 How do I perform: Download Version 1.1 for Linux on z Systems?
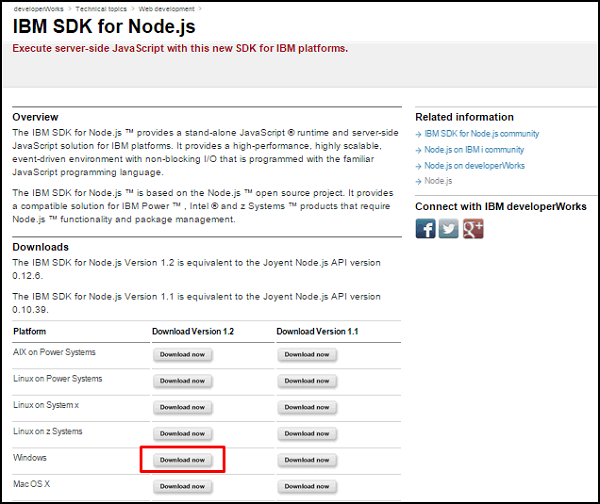click(x=307, y=434)
